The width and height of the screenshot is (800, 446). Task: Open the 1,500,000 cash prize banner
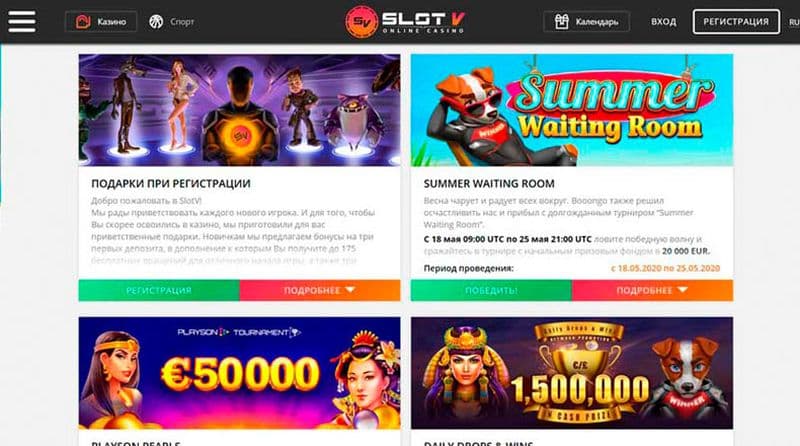572,373
